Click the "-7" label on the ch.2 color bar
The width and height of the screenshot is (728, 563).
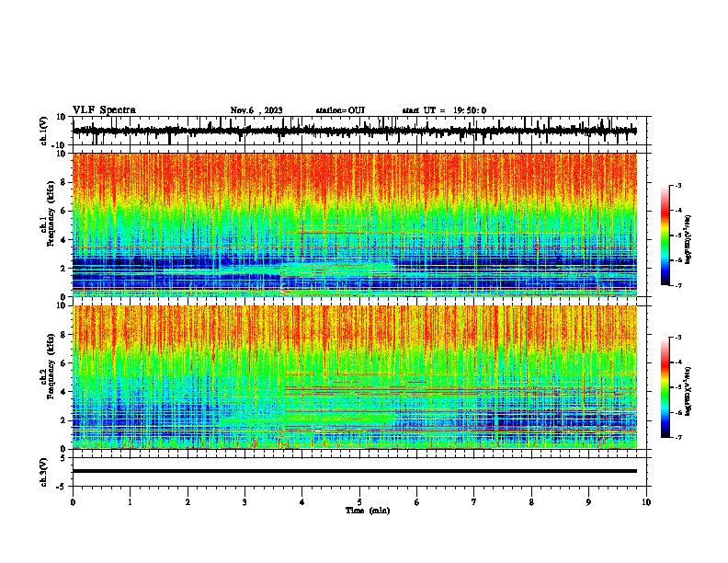pyautogui.click(x=677, y=437)
